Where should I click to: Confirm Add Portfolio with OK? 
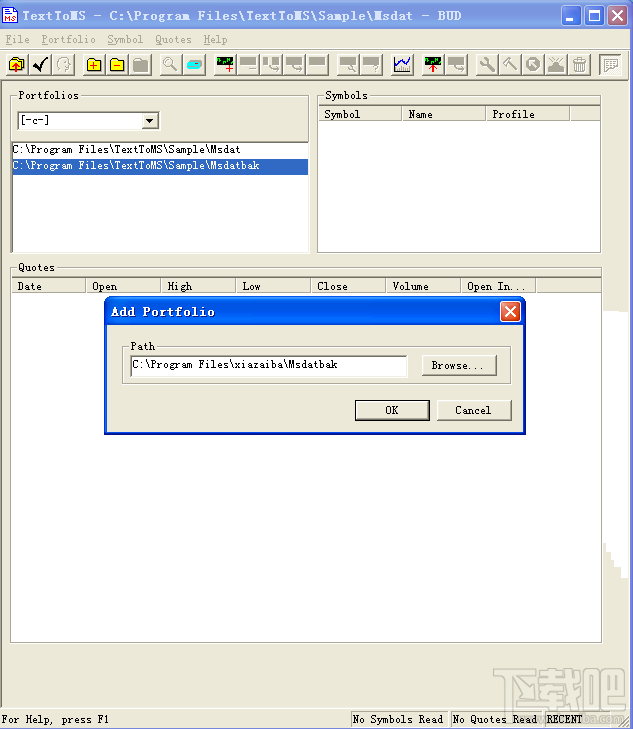click(x=392, y=410)
